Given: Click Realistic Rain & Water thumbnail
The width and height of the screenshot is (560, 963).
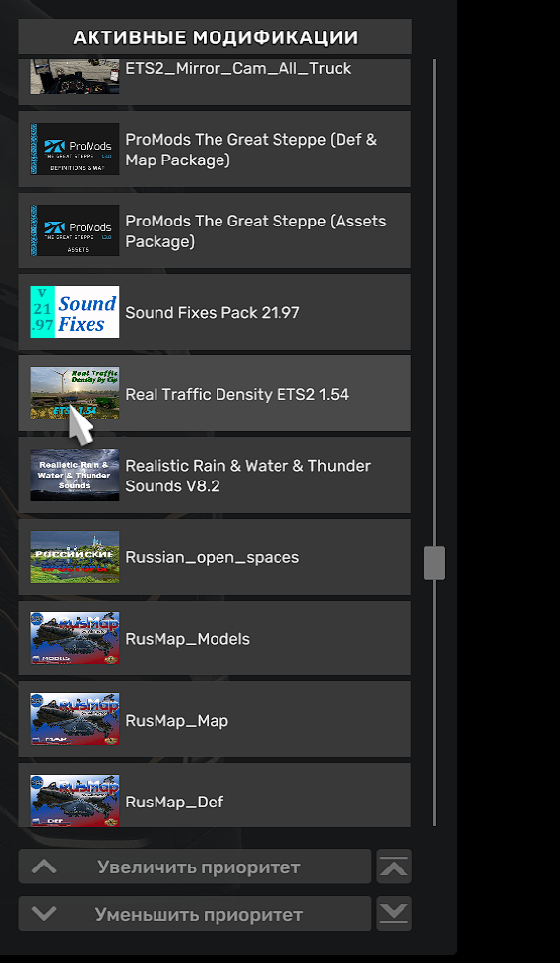Looking at the screenshot, I should point(74,476).
